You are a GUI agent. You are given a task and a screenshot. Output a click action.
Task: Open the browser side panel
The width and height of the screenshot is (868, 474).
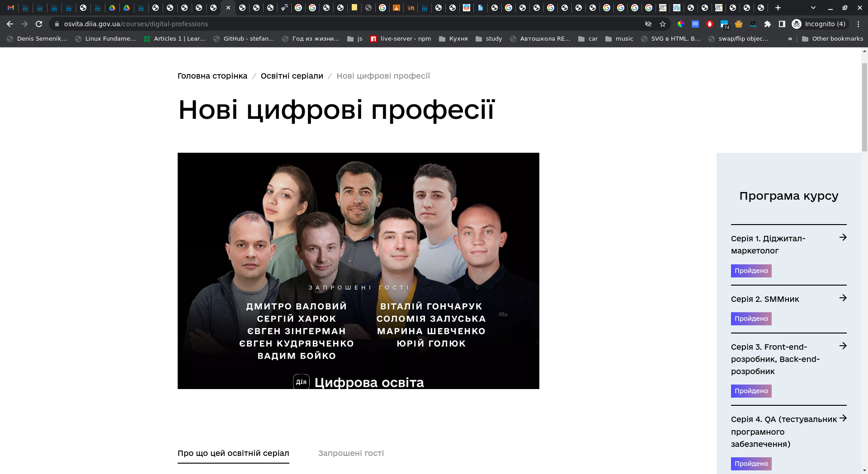782,24
